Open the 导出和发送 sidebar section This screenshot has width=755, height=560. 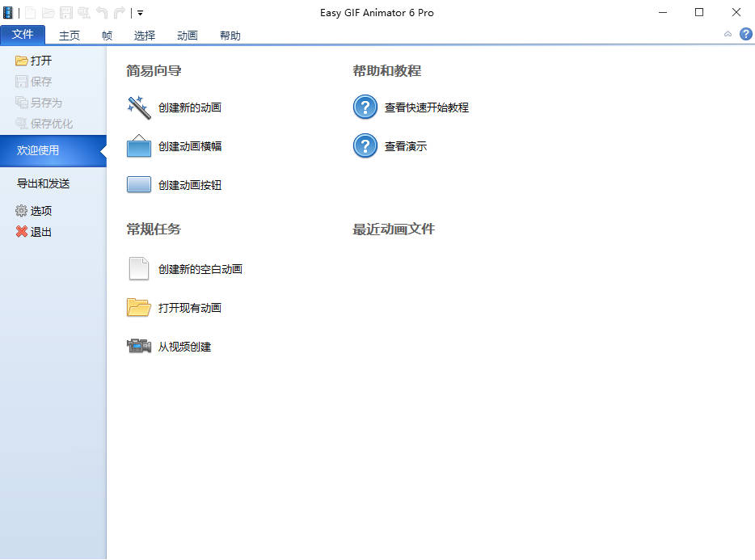click(44, 183)
